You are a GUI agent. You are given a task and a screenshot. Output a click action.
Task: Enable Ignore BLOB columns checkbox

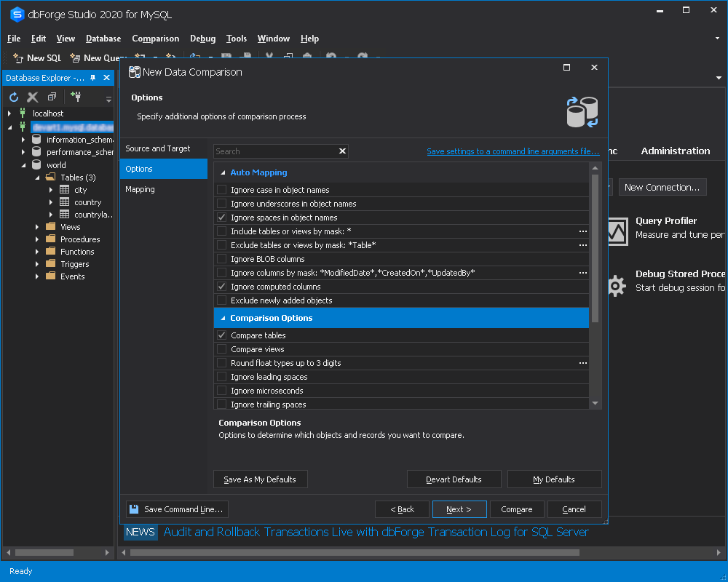pos(222,258)
